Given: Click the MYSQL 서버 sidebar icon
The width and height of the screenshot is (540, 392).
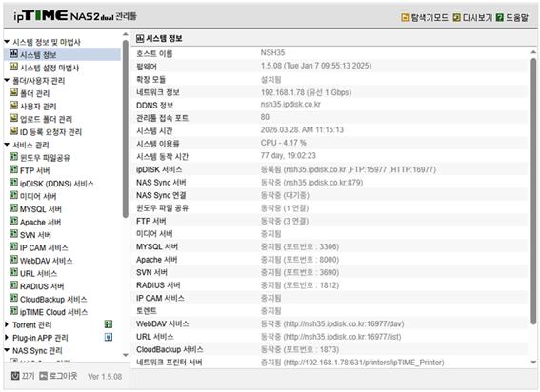Looking at the screenshot, I should pyautogui.click(x=13, y=208).
